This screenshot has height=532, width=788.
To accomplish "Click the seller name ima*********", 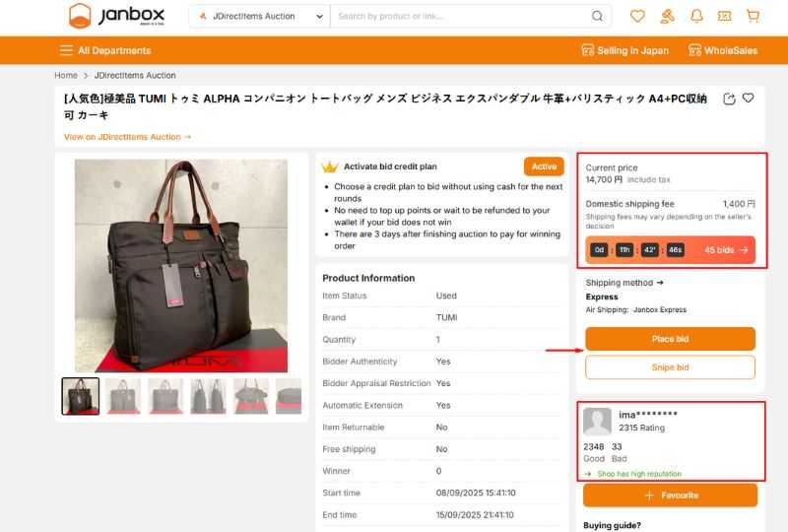I will [x=648, y=415].
